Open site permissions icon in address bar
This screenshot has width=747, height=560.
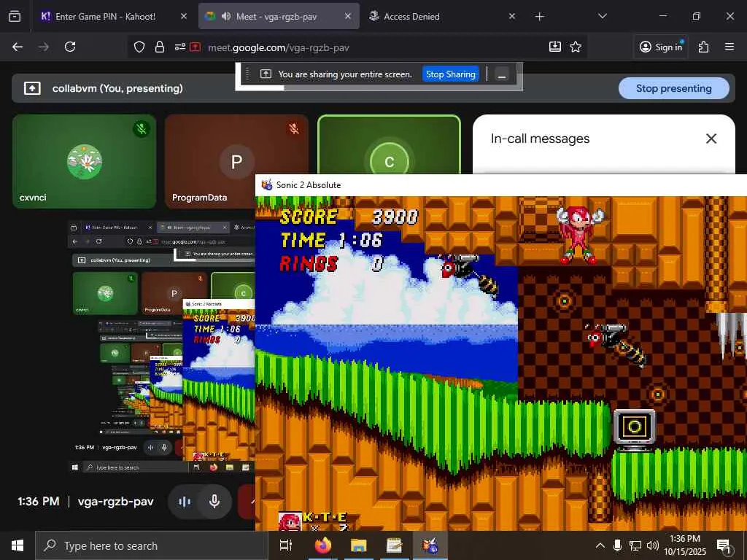pos(179,47)
